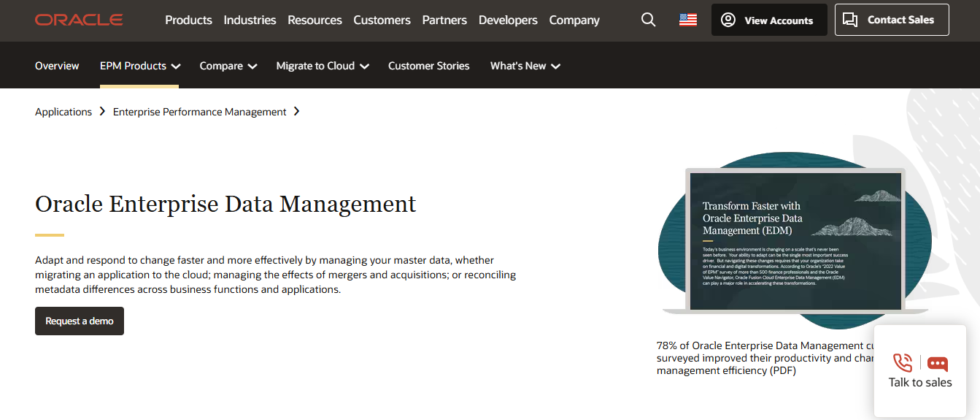Click the View Accounts button
The image size is (980, 420).
click(769, 20)
